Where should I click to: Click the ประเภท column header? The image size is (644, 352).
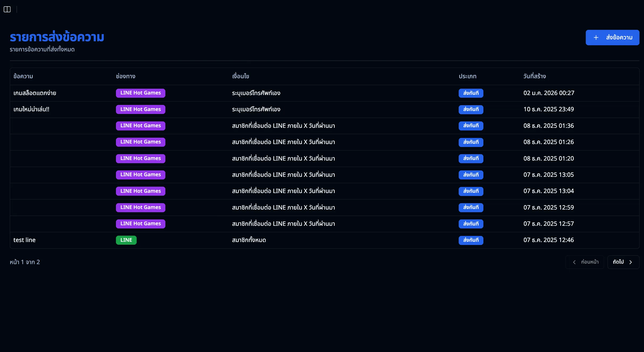pyautogui.click(x=467, y=76)
